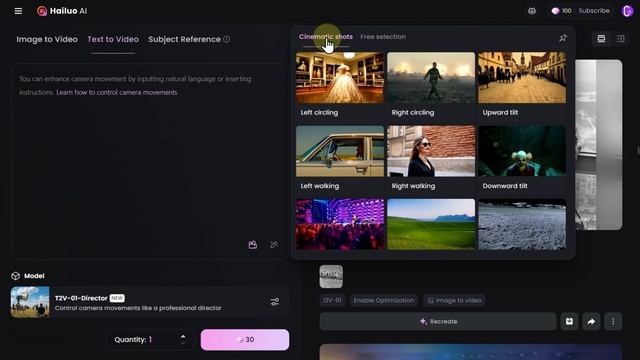The width and height of the screenshot is (640, 360).
Task: Switch to Text to Video tab
Action: 113,39
